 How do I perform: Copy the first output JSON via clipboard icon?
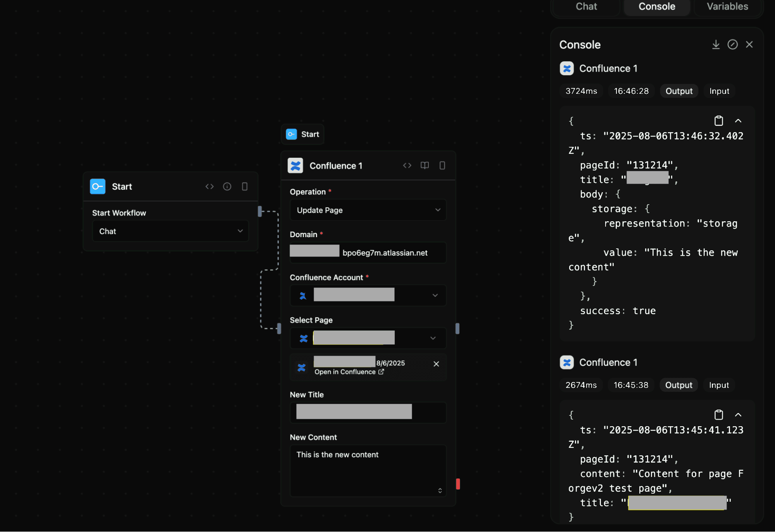pyautogui.click(x=718, y=121)
